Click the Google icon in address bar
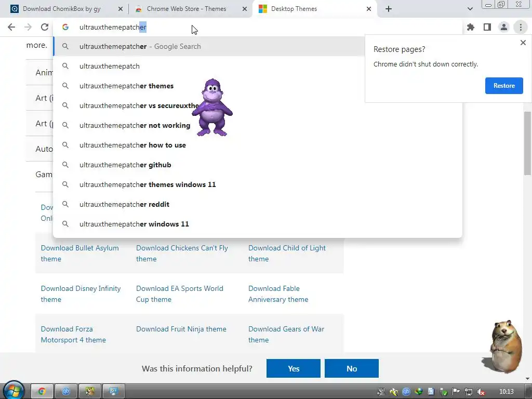 click(x=65, y=27)
